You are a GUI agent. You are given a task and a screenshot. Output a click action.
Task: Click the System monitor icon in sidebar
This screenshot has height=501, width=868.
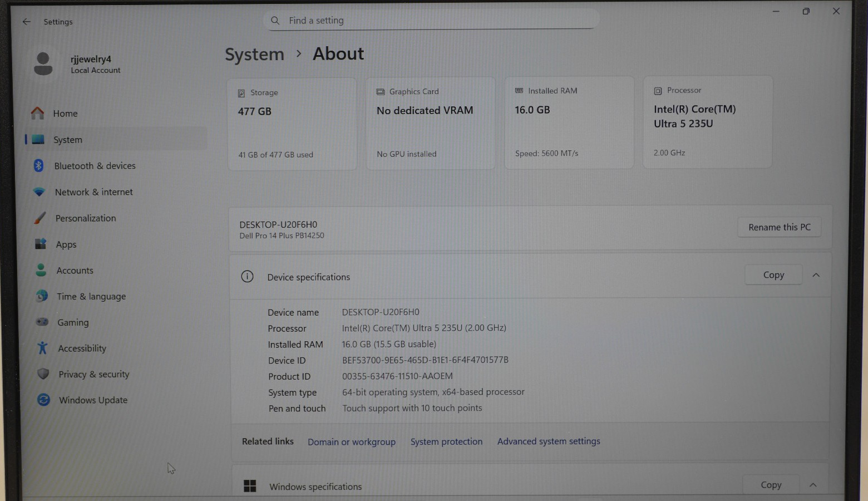point(38,139)
